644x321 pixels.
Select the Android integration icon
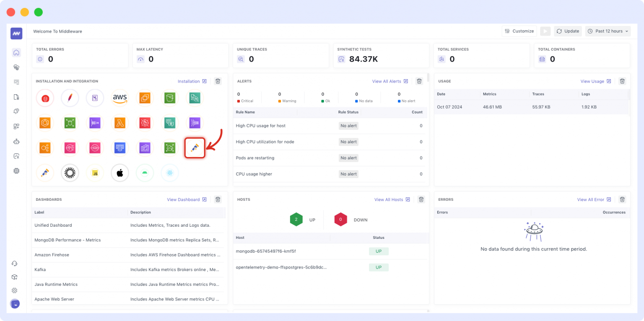point(145,173)
